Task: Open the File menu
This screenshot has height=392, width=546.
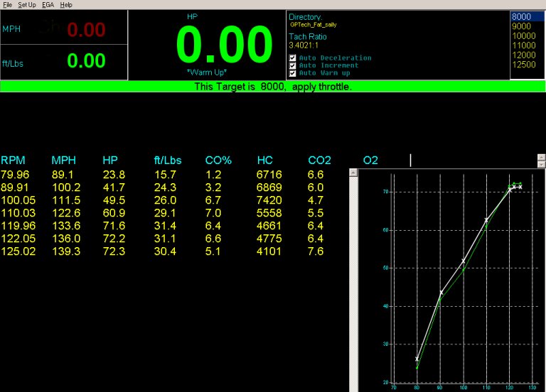Action: point(7,4)
